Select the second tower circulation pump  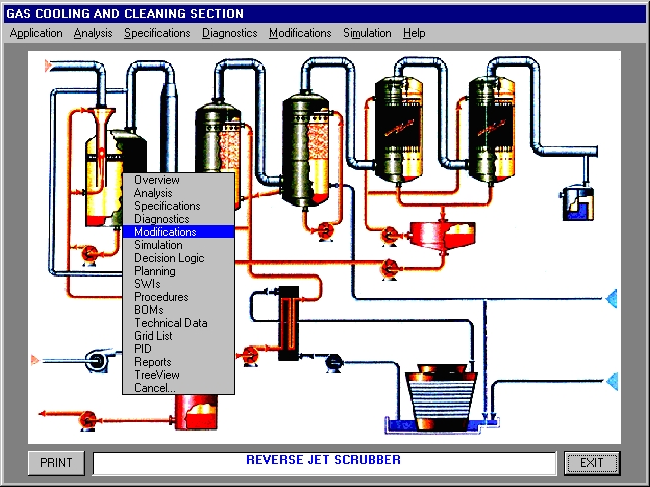coord(325,231)
